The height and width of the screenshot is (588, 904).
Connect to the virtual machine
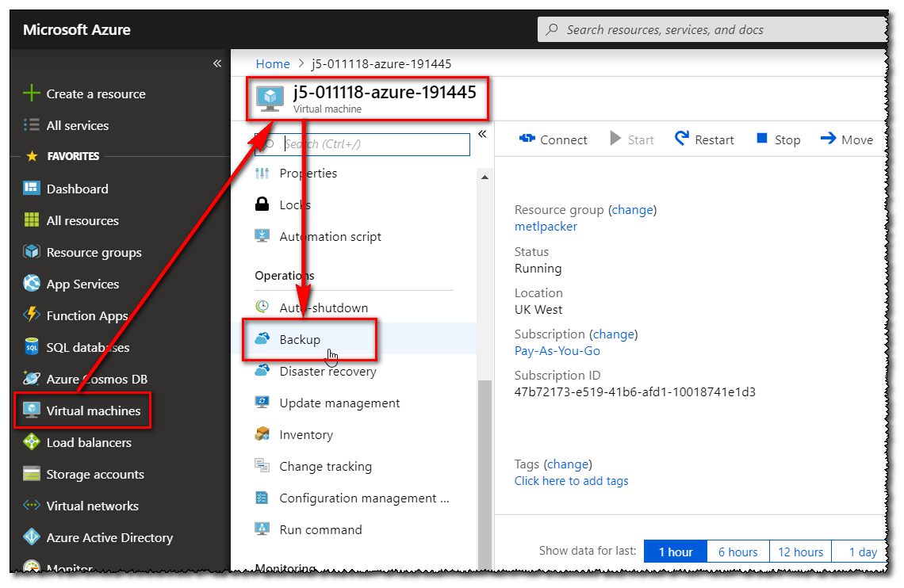pos(553,139)
